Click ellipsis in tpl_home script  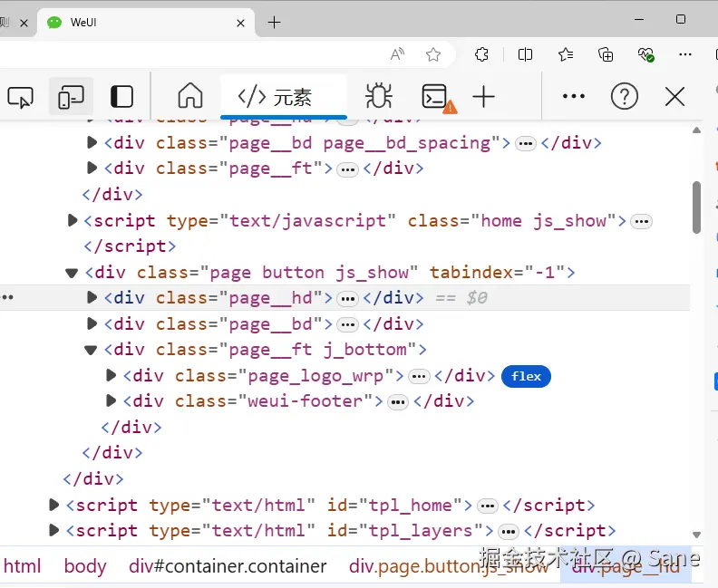tap(487, 506)
